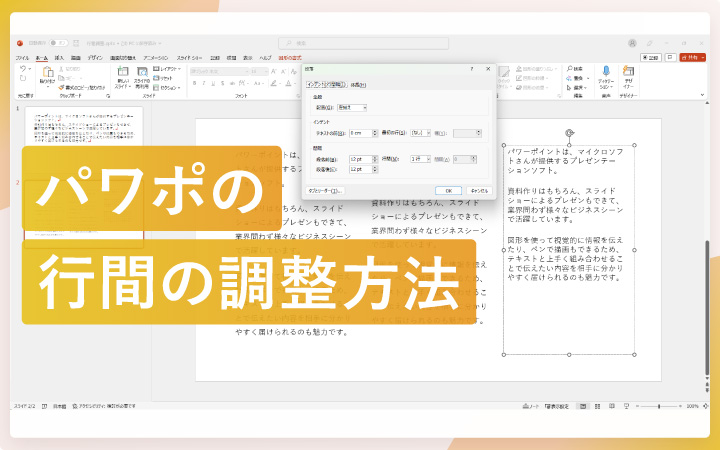Toggle Bold formatting
The width and height of the screenshot is (720, 450).
[195, 84]
